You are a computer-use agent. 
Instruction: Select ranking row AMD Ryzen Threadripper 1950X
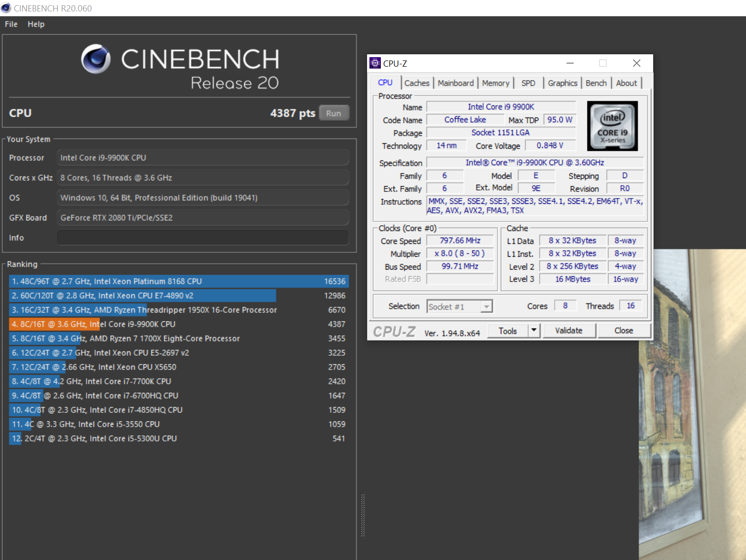coord(179,310)
